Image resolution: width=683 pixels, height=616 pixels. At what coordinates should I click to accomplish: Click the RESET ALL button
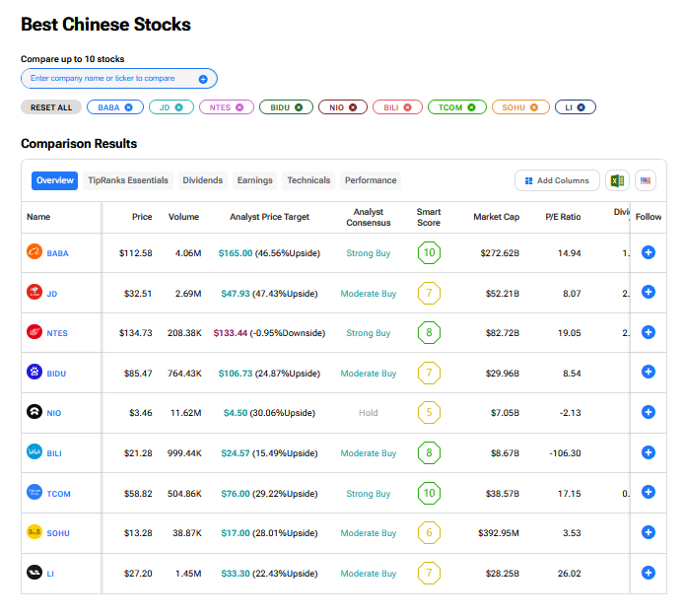click(51, 107)
